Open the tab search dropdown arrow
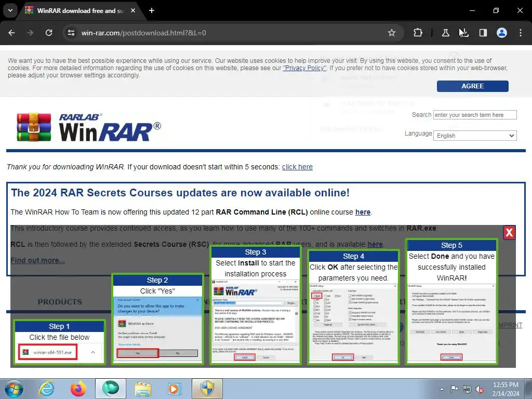The image size is (532, 399). pyautogui.click(x=10, y=10)
